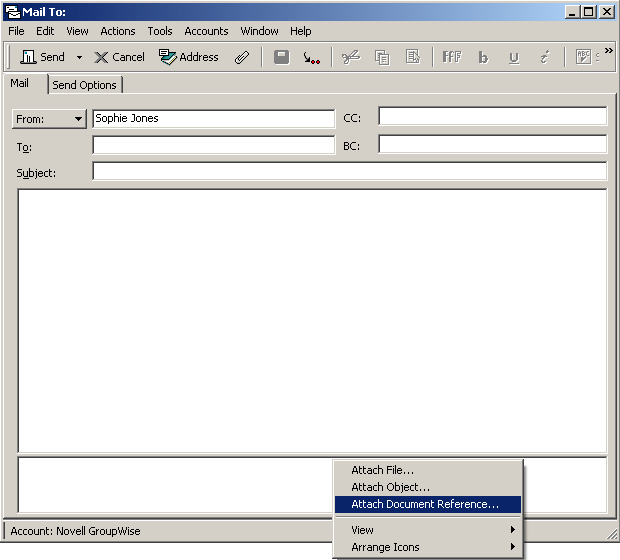Choose Attach Object... from context menu
The width and height of the screenshot is (620, 560).
pos(428,487)
